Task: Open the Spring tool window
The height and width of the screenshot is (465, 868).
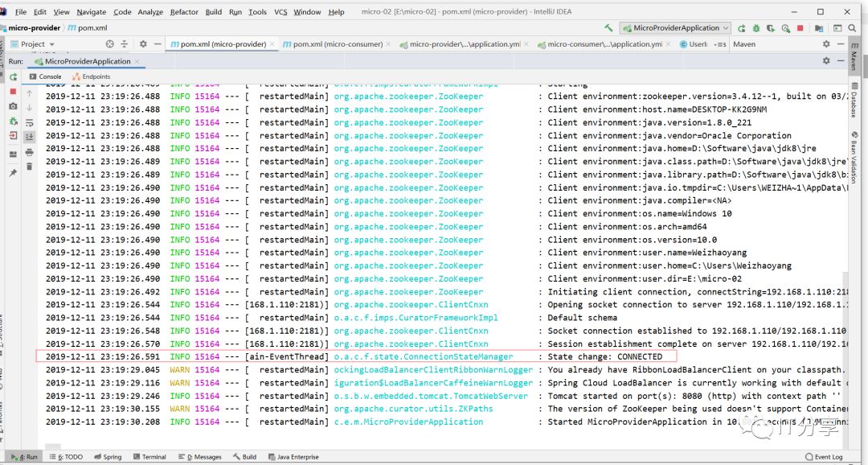Action: [x=108, y=457]
